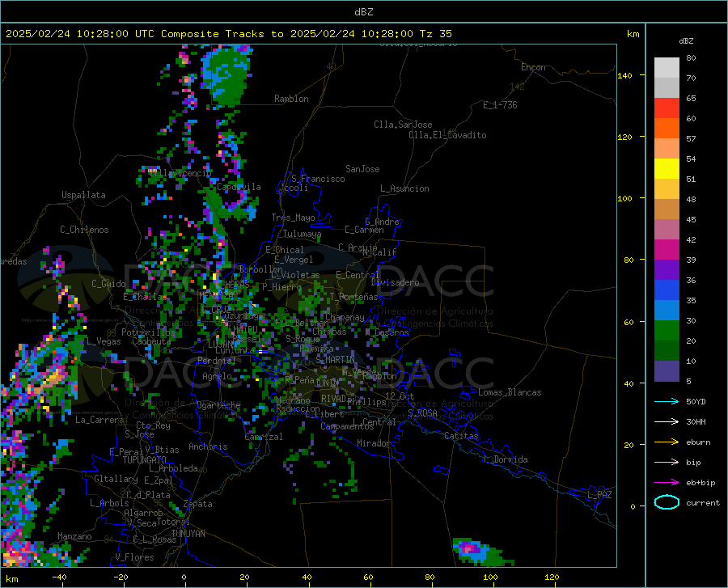Pick the dark orange swatch between 60 and 57
The height and width of the screenshot is (588, 728).
667,129
